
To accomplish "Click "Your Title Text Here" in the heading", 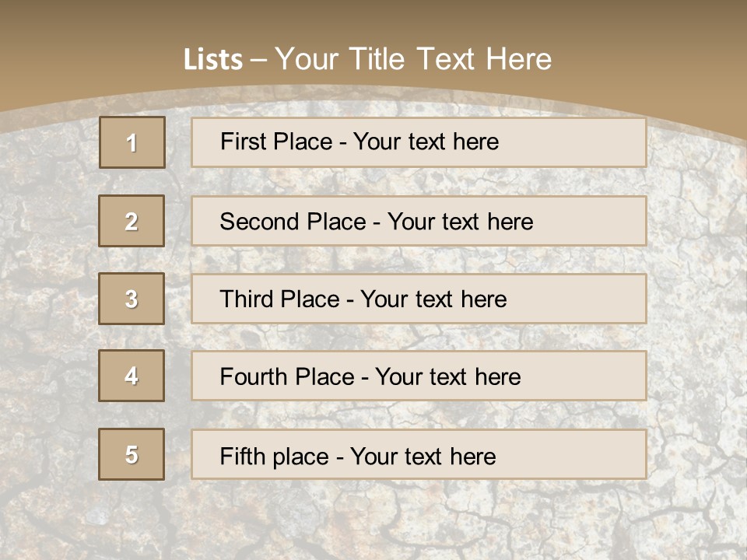I will (x=413, y=59).
